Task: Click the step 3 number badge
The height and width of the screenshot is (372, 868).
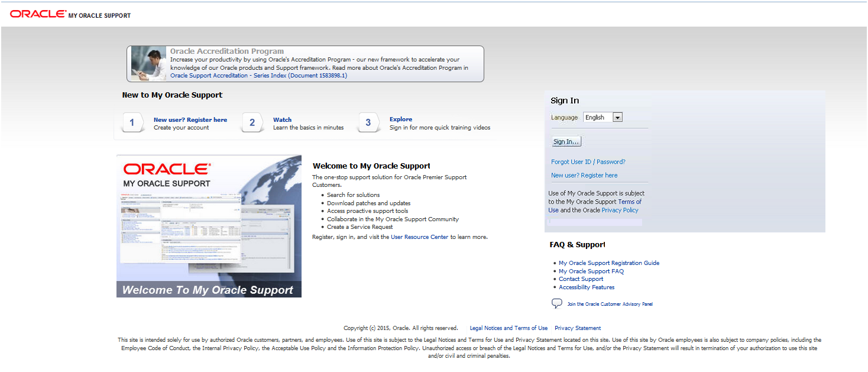Action: tap(368, 123)
